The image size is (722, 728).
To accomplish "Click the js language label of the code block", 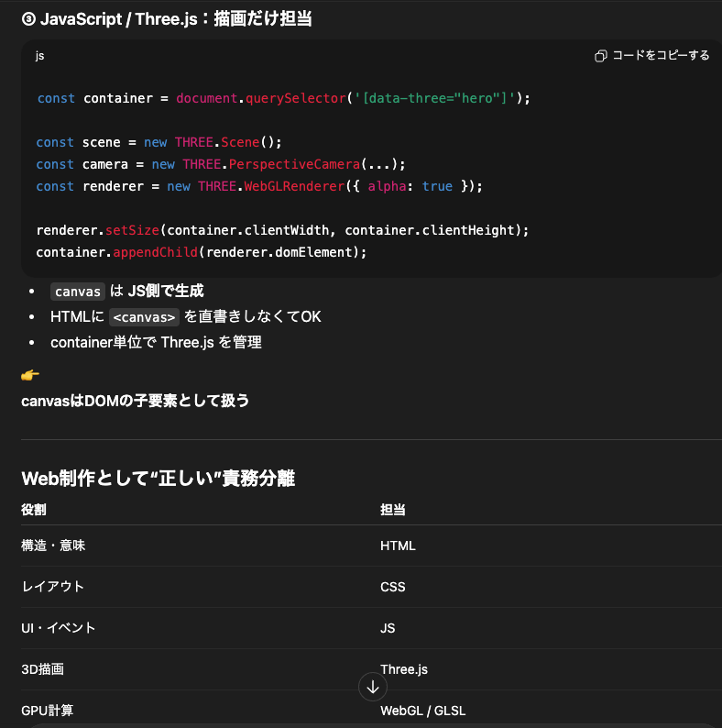I will tap(40, 56).
